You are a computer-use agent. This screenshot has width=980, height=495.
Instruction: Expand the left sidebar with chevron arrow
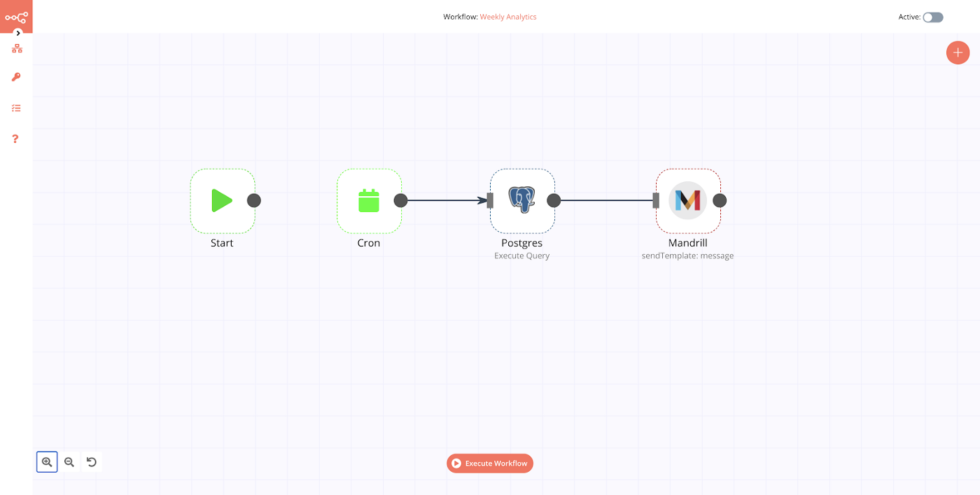click(18, 33)
